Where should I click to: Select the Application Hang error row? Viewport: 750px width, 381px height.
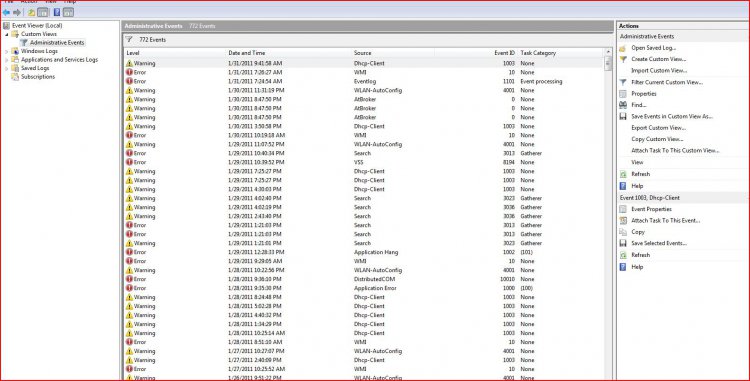tap(364, 252)
